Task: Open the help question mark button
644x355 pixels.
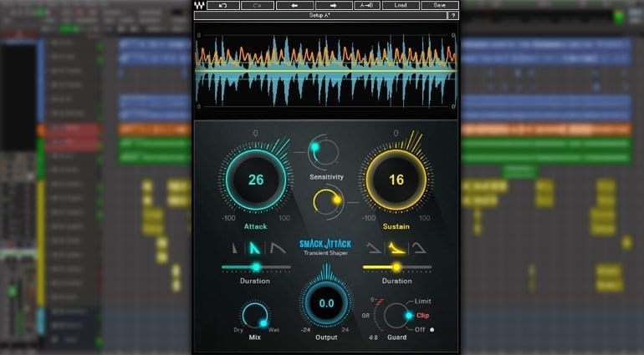Action: click(x=452, y=15)
